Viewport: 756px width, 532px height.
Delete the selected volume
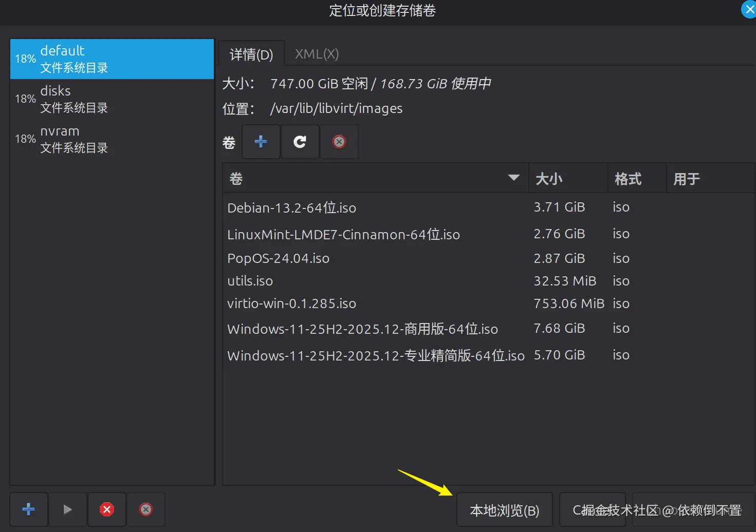click(339, 142)
